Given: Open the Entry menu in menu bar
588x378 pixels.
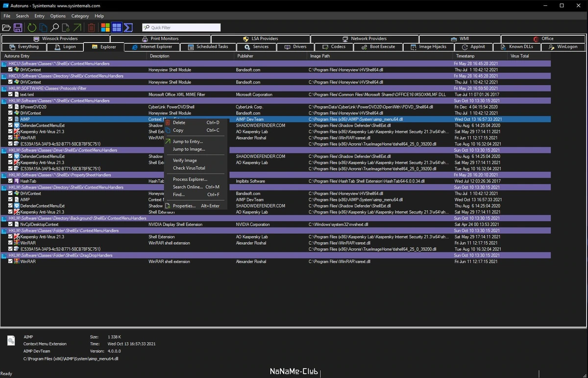Looking at the screenshot, I should coord(39,16).
